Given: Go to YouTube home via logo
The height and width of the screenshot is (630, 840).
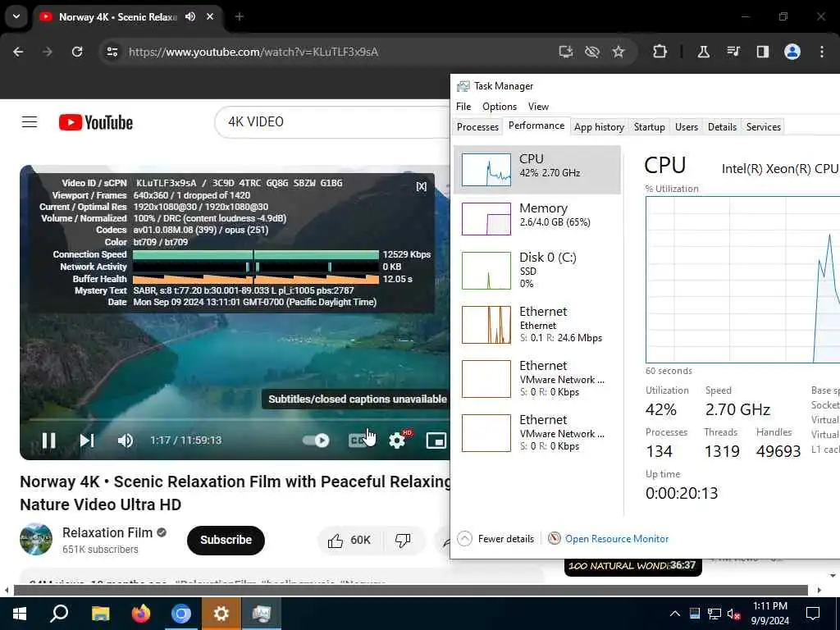Looking at the screenshot, I should pyautogui.click(x=96, y=122).
